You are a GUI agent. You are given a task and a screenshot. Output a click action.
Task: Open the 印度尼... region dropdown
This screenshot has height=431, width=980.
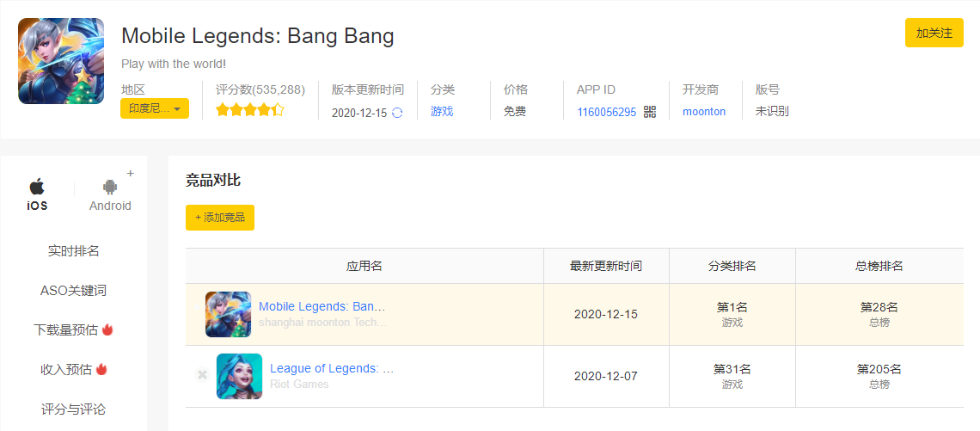pyautogui.click(x=155, y=109)
